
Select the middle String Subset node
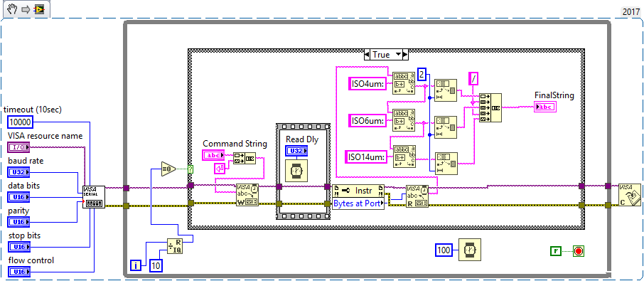coord(446,127)
